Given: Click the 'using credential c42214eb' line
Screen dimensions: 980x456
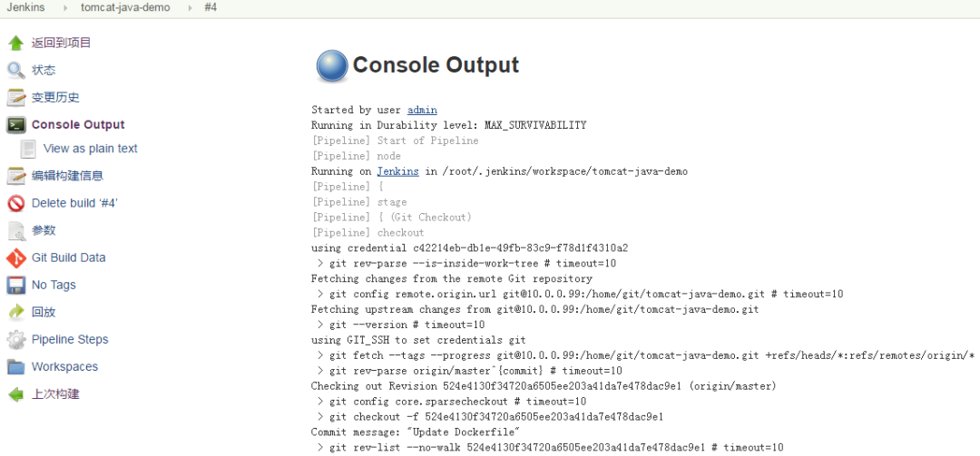Looking at the screenshot, I should 469,248.
